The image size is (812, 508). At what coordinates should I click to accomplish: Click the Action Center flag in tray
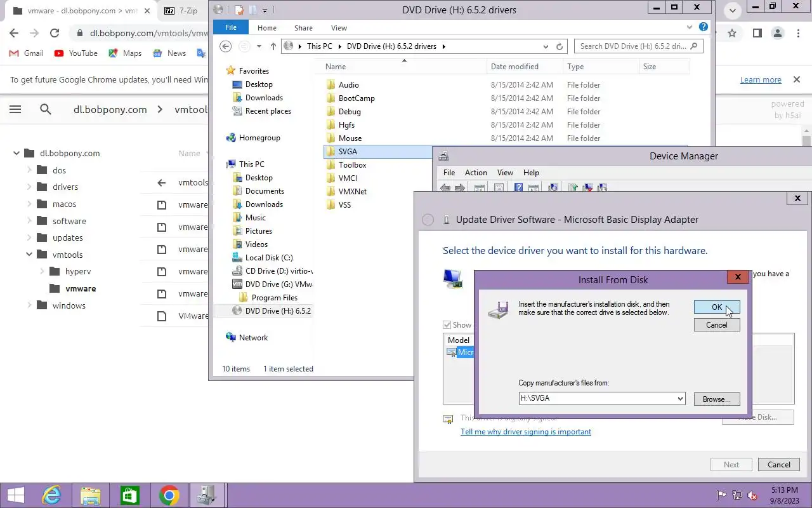pyautogui.click(x=721, y=495)
